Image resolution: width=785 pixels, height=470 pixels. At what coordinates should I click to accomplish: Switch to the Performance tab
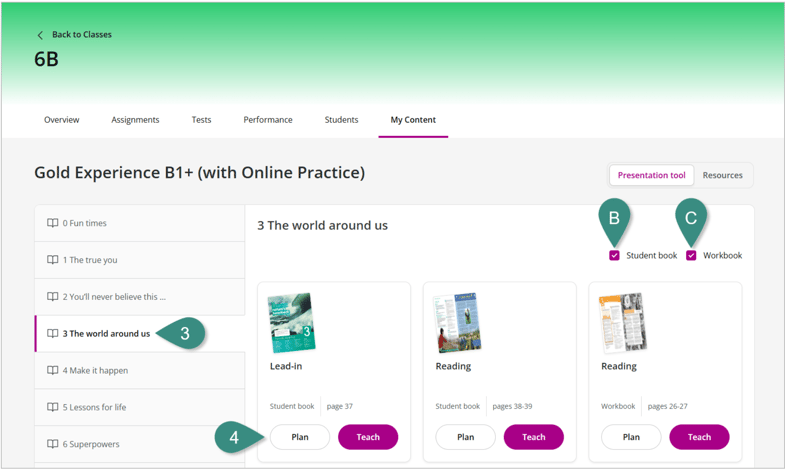[268, 120]
